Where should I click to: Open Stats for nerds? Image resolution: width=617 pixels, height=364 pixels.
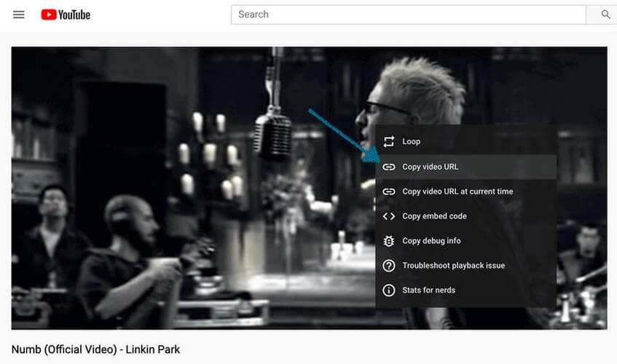(466, 290)
